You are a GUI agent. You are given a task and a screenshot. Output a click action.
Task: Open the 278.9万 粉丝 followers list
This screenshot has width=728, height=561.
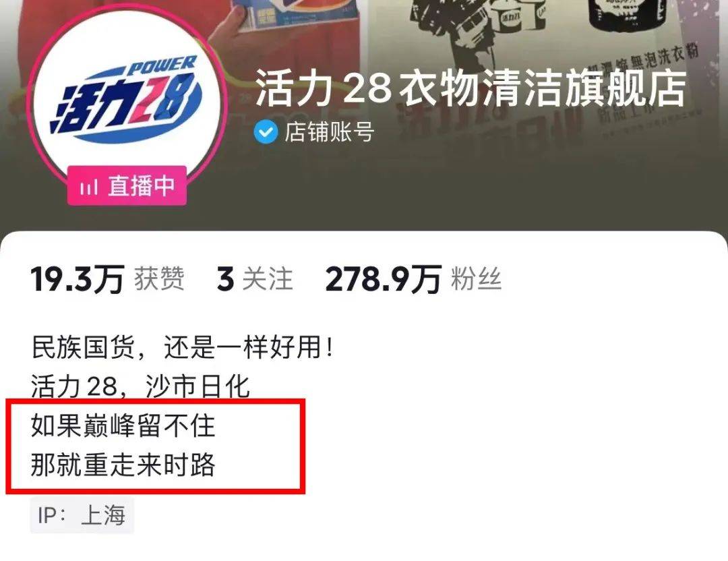pos(413,280)
